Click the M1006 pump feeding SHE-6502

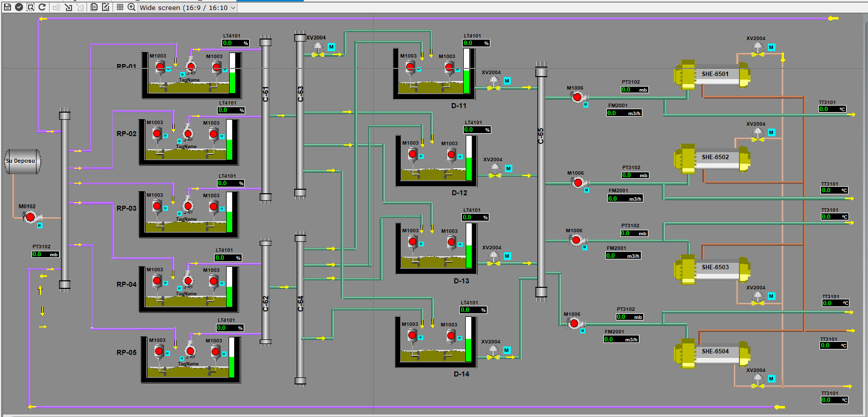[x=578, y=183]
